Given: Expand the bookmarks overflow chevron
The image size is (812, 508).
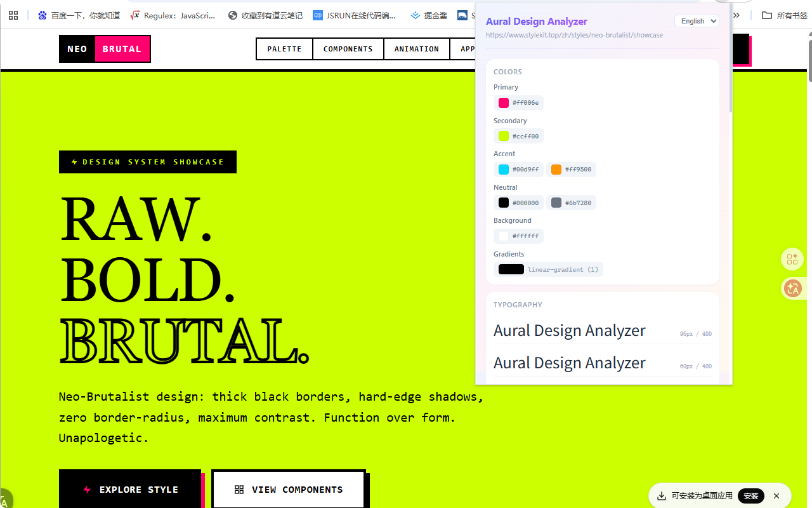Looking at the screenshot, I should [x=737, y=15].
